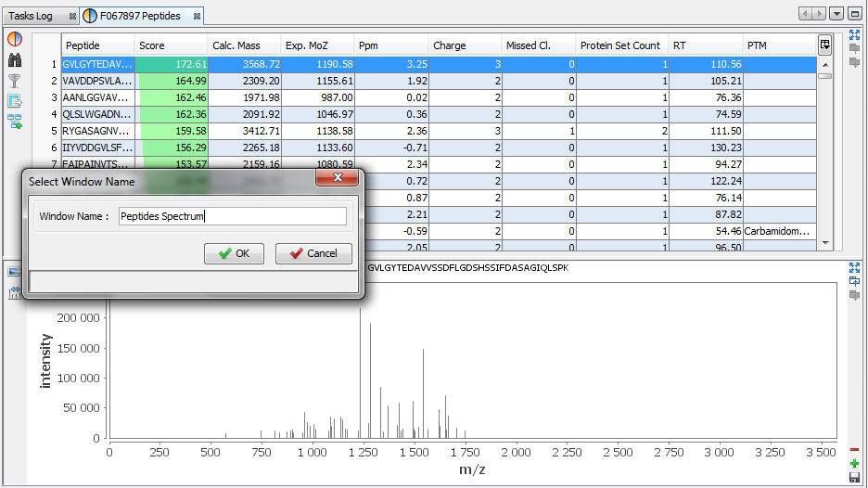Click the add data view icon
868x488 pixels.
[x=15, y=122]
